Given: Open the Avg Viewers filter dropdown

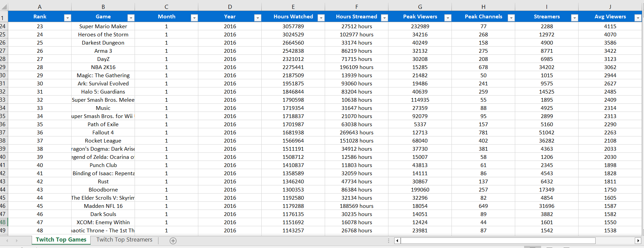Looking at the screenshot, I should pyautogui.click(x=638, y=18).
